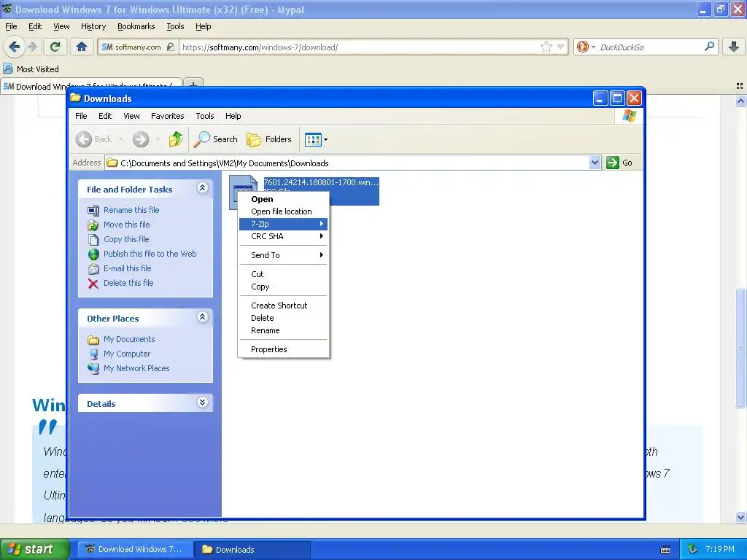Viewport: 747px width, 560px height.
Task: Open the browser home page
Action: (82, 47)
